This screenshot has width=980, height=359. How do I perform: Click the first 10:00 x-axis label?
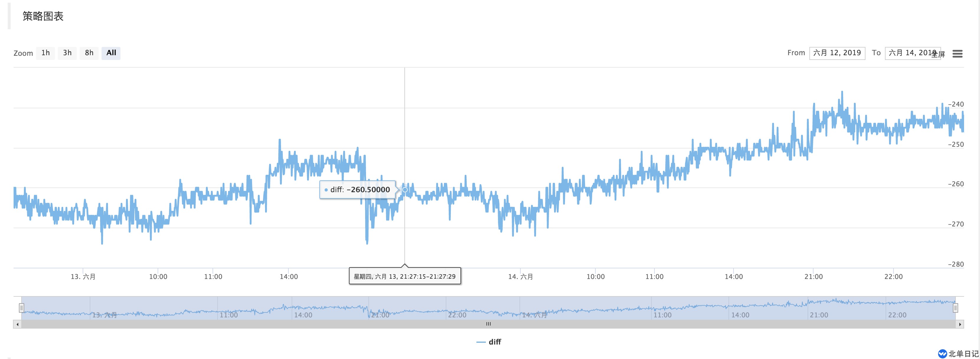pyautogui.click(x=158, y=277)
